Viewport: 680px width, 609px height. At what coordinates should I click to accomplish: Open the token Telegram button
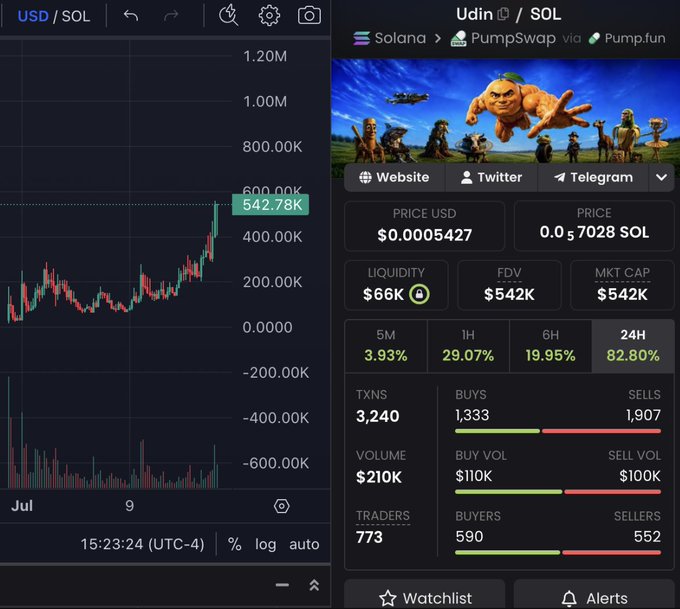(593, 177)
